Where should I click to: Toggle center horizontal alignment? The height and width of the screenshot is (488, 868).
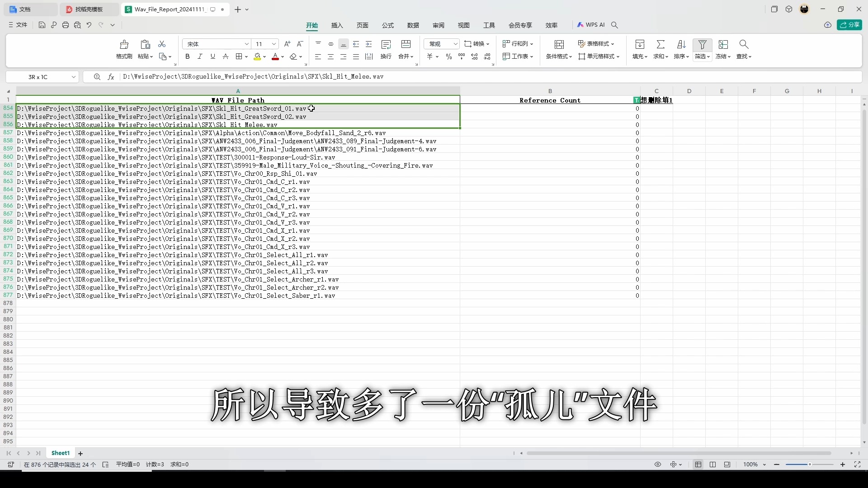point(331,56)
